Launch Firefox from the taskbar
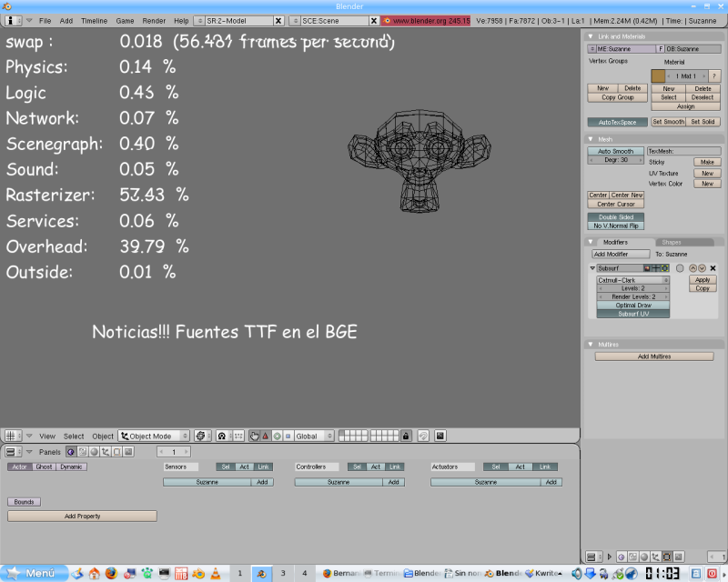728x582 pixels. pos(111,574)
